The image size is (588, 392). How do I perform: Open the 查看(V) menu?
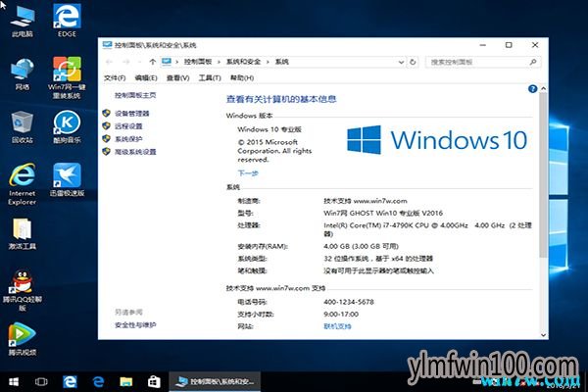(x=177, y=78)
